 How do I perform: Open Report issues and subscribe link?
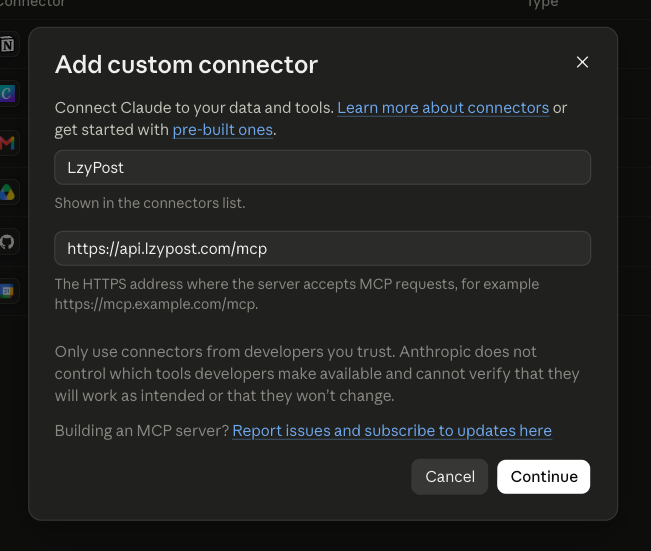click(392, 431)
